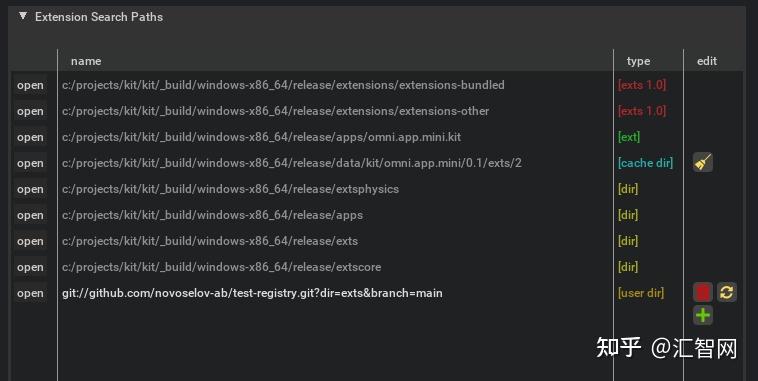The width and height of the screenshot is (758, 381).
Task: Open the extscore directory
Action: coord(30,267)
